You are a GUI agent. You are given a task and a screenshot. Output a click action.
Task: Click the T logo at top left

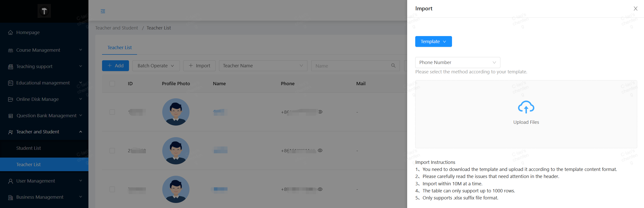[x=44, y=11]
